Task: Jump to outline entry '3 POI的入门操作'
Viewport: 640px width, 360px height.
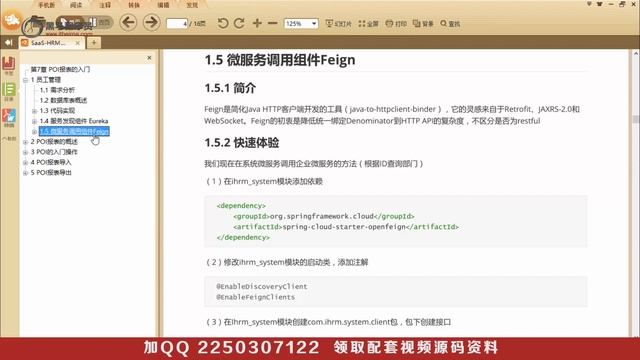Action: 54,152
